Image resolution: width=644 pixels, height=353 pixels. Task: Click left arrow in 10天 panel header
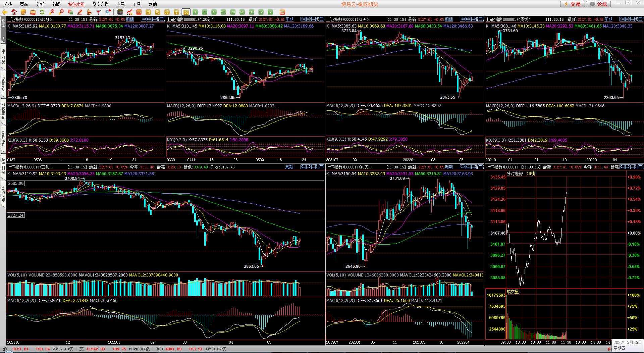[x=463, y=167]
